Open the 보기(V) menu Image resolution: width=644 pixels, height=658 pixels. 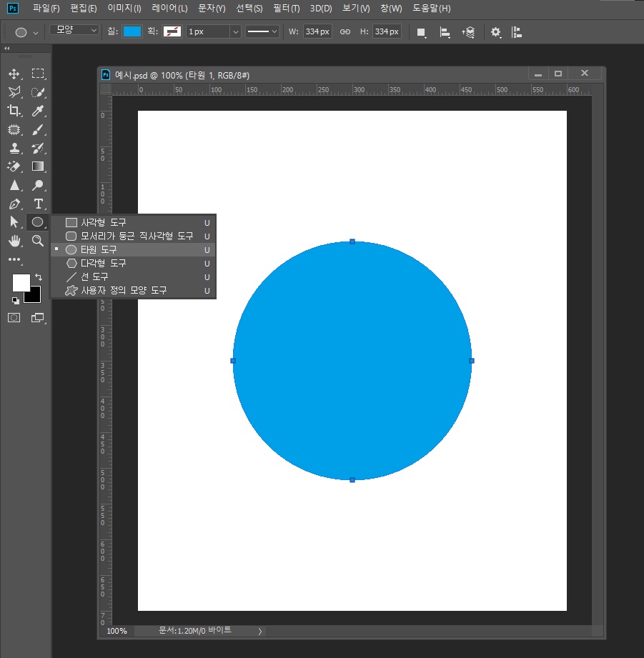pyautogui.click(x=356, y=9)
